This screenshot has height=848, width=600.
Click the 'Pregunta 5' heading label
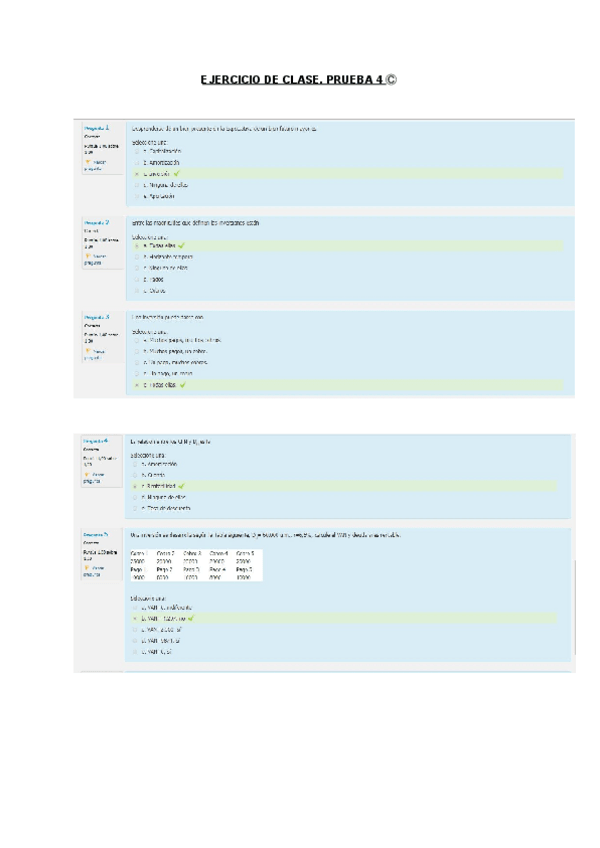pyautogui.click(x=95, y=534)
